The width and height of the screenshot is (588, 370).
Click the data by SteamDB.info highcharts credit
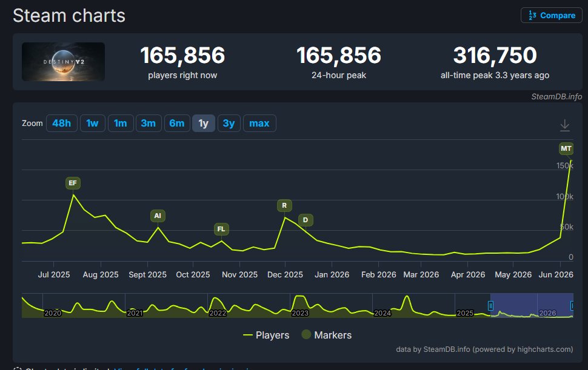click(x=484, y=349)
